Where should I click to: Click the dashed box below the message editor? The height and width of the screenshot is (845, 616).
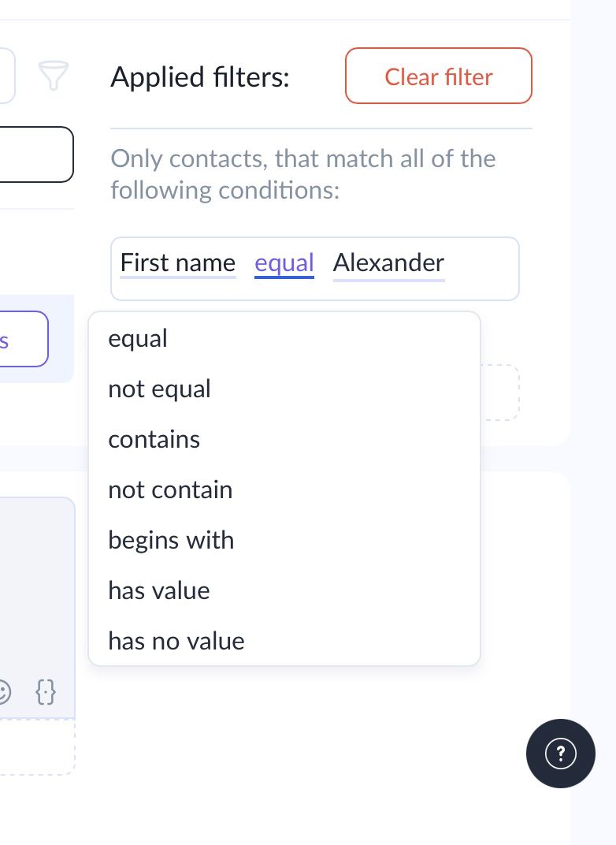[x=35, y=747]
